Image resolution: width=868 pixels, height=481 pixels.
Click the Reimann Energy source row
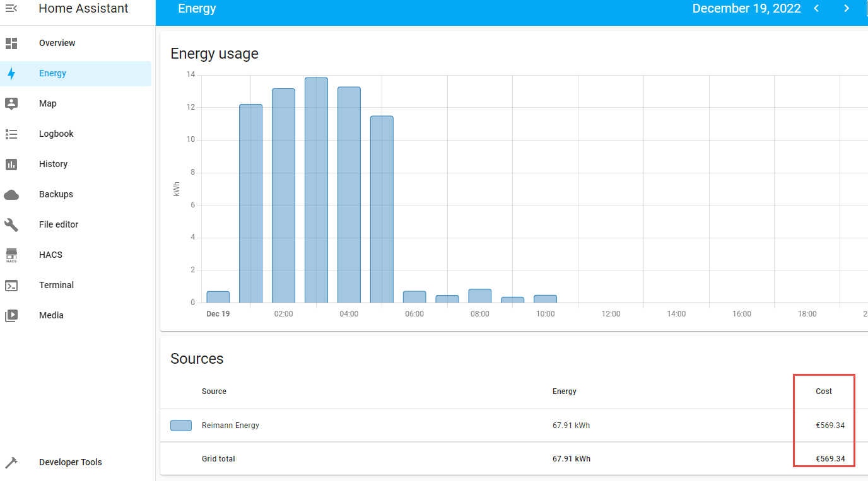click(230, 426)
